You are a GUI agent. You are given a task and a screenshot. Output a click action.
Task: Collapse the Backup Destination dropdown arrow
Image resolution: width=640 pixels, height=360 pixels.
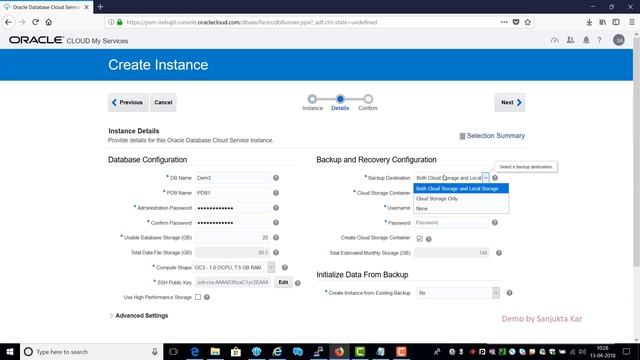click(x=485, y=178)
